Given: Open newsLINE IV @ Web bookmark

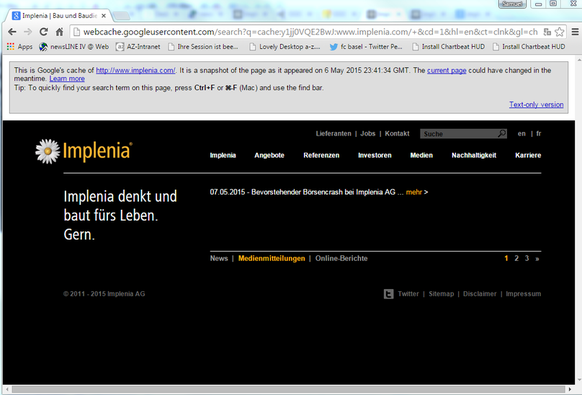Looking at the screenshot, I should [x=74, y=47].
